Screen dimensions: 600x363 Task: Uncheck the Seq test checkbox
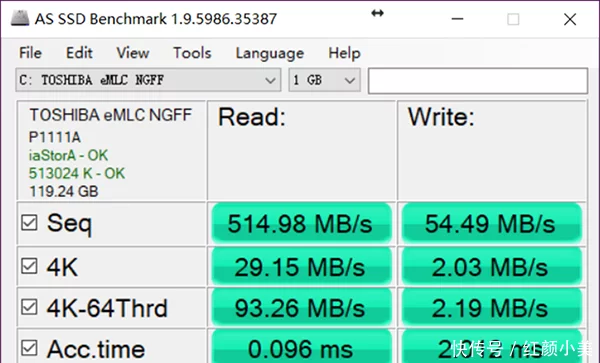pos(29,223)
